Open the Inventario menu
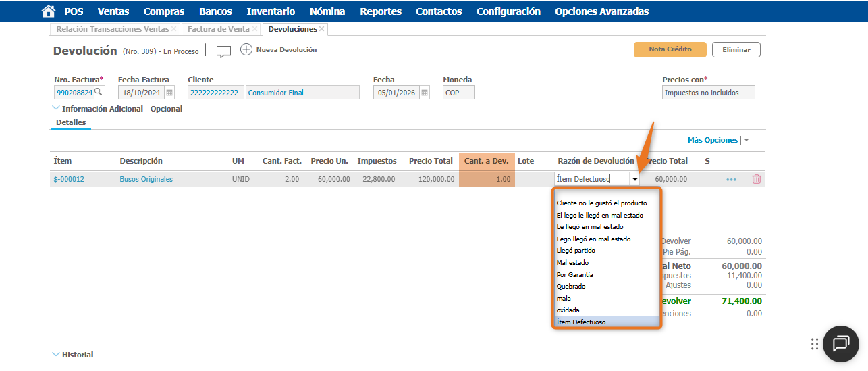The height and width of the screenshot is (371, 868). pos(271,11)
